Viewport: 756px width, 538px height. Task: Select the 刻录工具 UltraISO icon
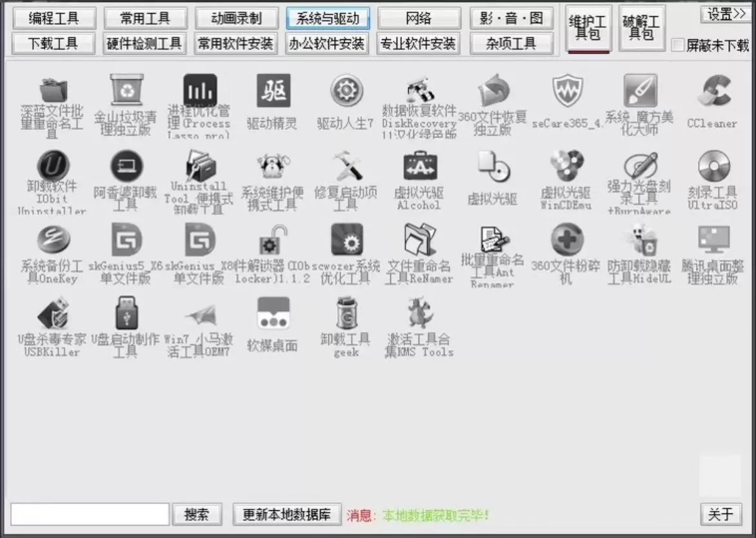pyautogui.click(x=713, y=168)
